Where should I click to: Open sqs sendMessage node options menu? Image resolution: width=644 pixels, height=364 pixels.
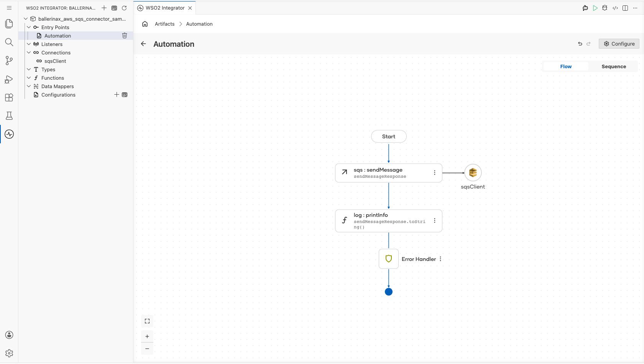(x=435, y=173)
